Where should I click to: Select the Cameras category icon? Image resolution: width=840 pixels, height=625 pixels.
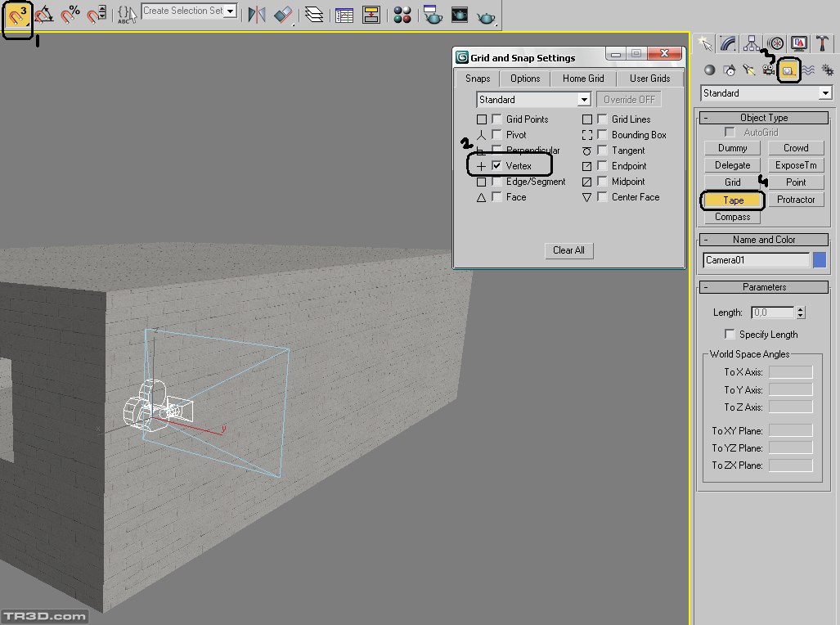pos(769,70)
